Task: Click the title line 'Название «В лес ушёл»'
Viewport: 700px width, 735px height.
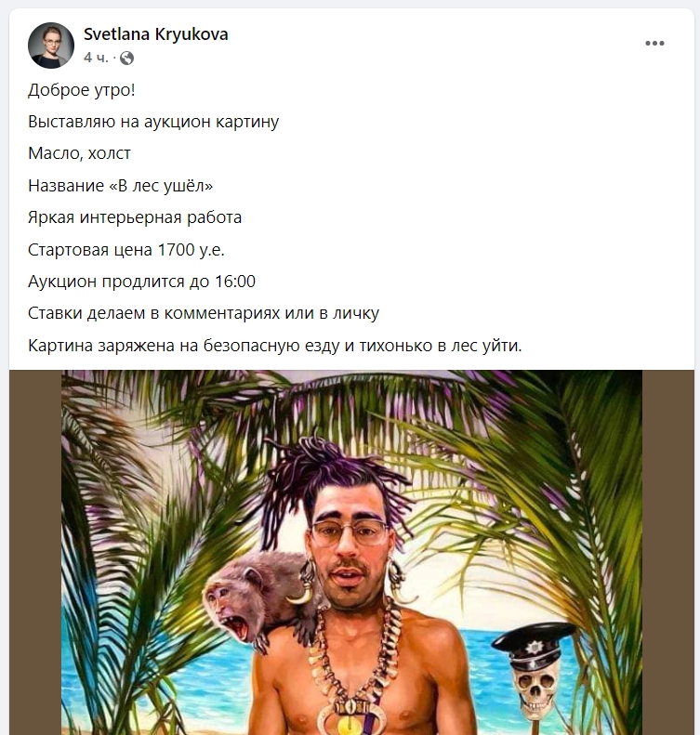Action: click(x=121, y=186)
